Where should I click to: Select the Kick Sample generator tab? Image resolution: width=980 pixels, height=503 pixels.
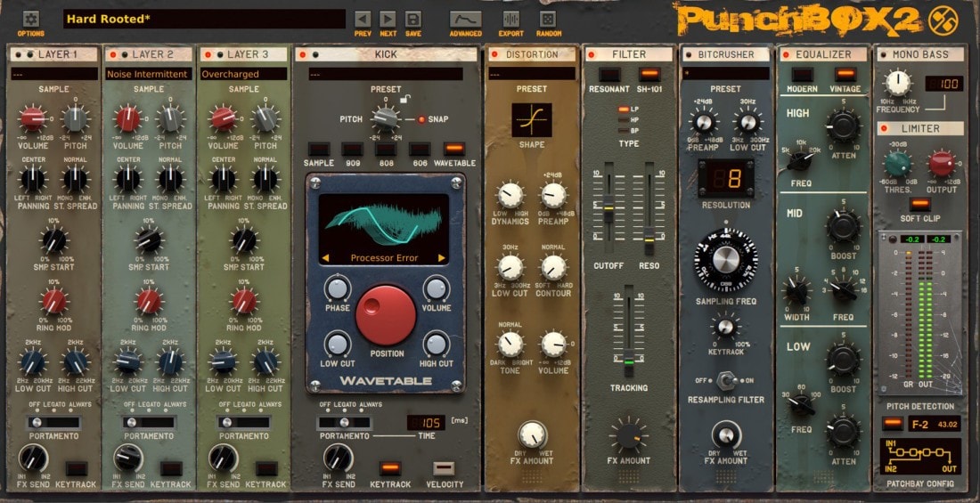(319, 149)
